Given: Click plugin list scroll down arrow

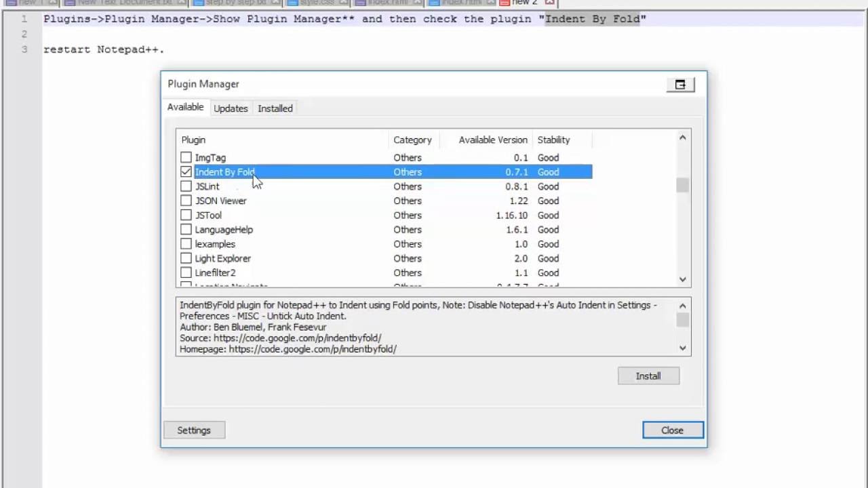Looking at the screenshot, I should pyautogui.click(x=683, y=279).
